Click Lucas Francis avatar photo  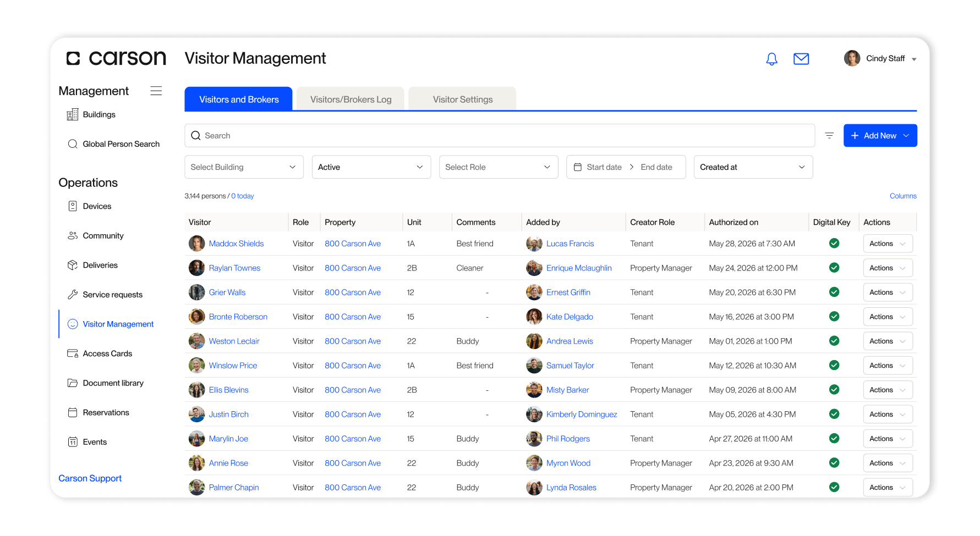(534, 244)
